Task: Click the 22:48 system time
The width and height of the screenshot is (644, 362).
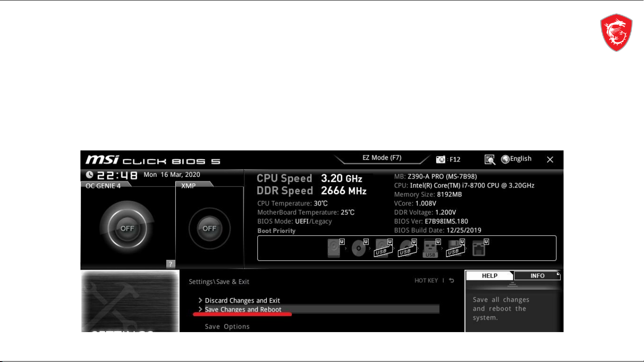Action: [x=117, y=175]
